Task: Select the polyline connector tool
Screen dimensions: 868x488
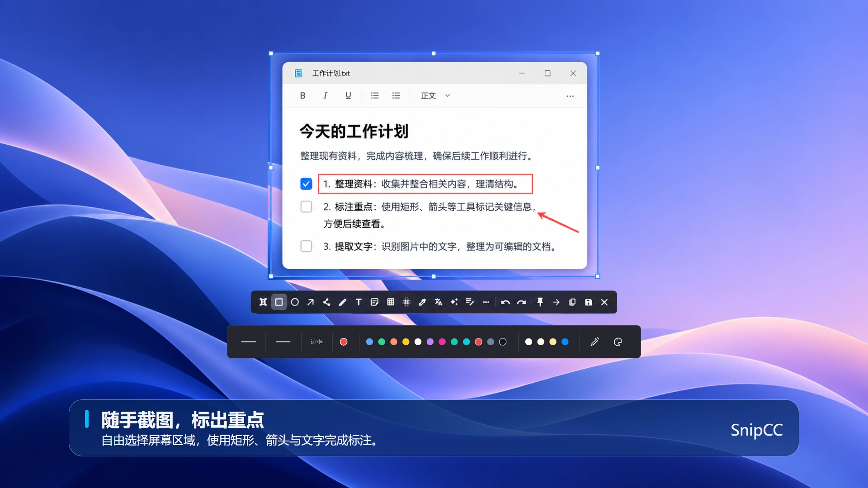Action: (x=326, y=302)
